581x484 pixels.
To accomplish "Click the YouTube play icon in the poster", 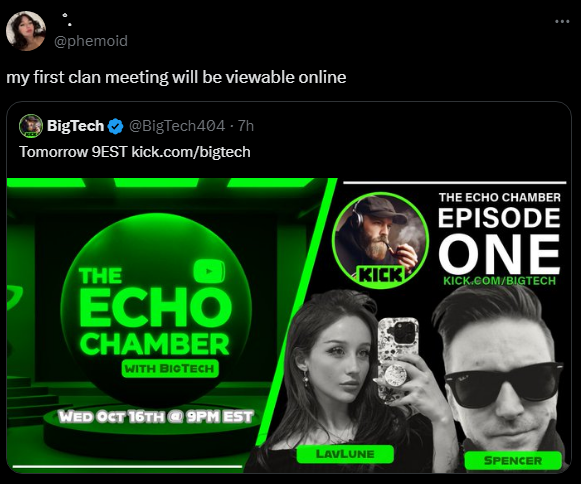I will (x=209, y=271).
